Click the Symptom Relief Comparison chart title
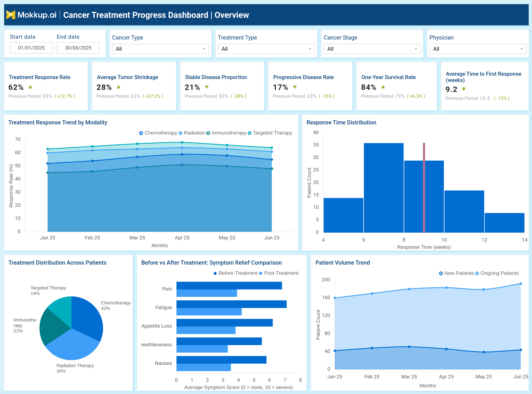 tap(211, 263)
